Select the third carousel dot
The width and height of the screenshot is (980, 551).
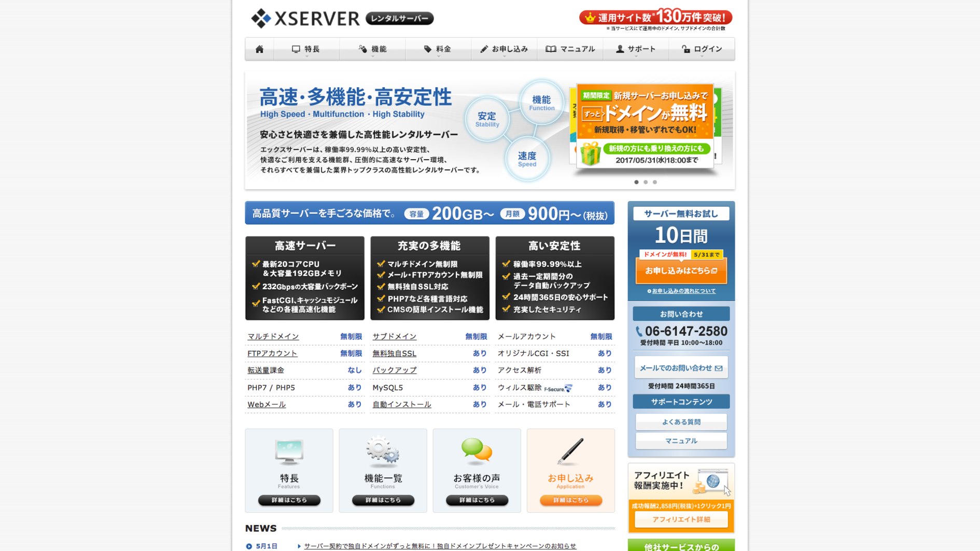[x=655, y=182]
